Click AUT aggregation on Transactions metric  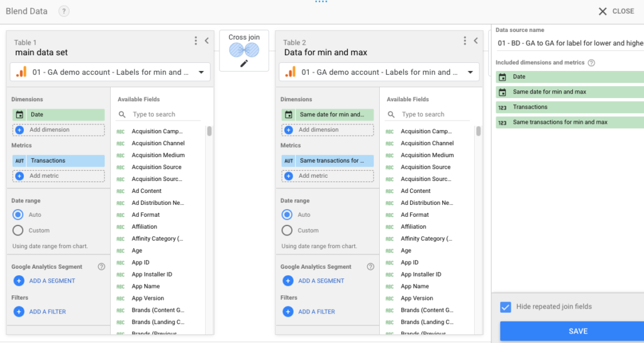pos(19,161)
